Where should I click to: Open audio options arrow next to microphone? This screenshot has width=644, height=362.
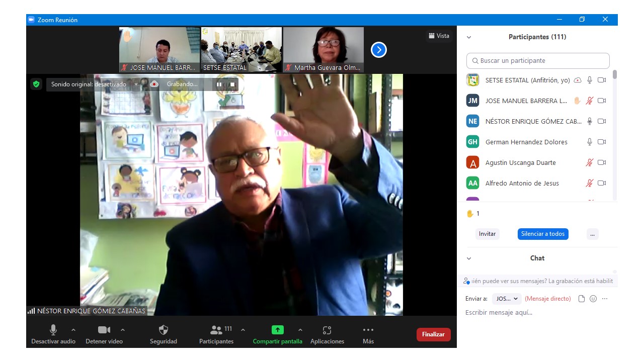point(73,330)
